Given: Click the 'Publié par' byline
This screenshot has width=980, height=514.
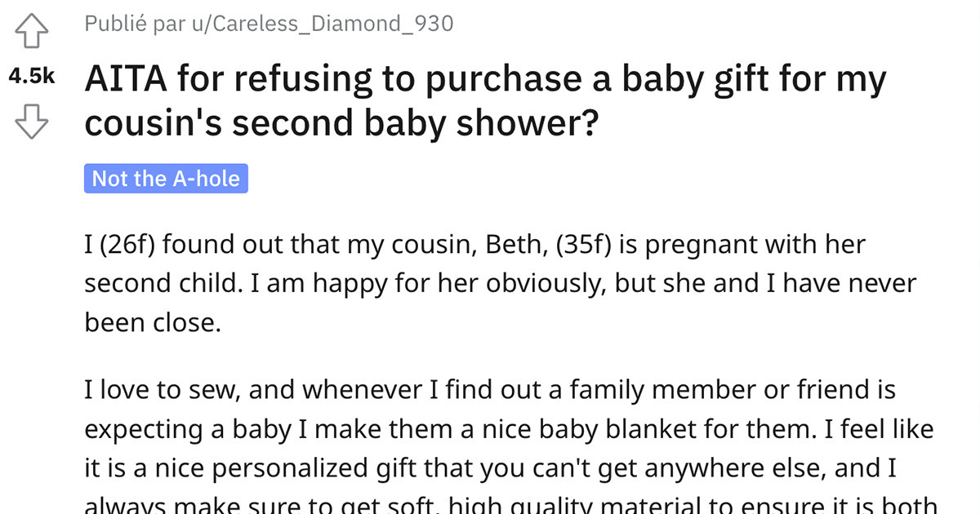Looking at the screenshot, I should point(135,23).
